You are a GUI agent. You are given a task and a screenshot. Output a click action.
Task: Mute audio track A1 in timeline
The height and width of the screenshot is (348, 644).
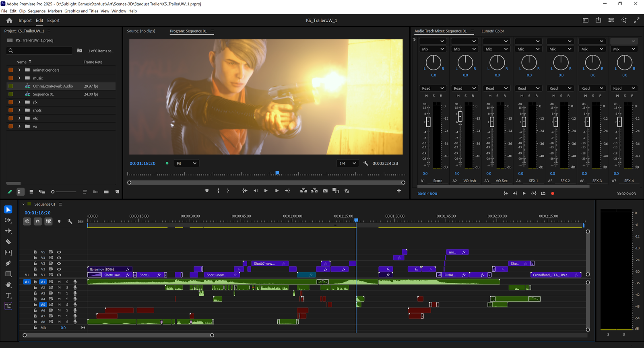pyautogui.click(x=59, y=282)
